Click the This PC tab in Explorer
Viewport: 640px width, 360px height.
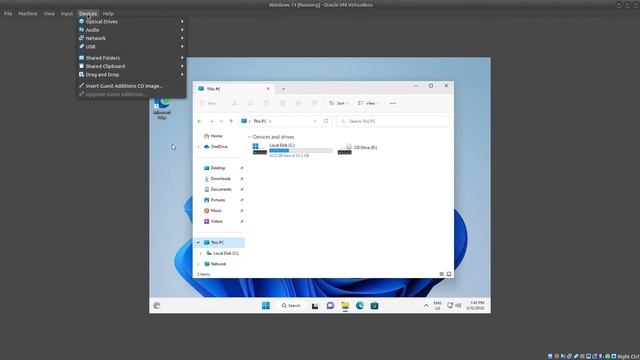233,89
